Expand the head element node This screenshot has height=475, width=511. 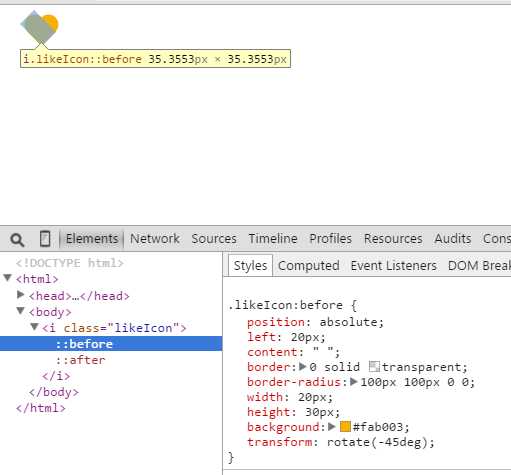click(x=21, y=295)
